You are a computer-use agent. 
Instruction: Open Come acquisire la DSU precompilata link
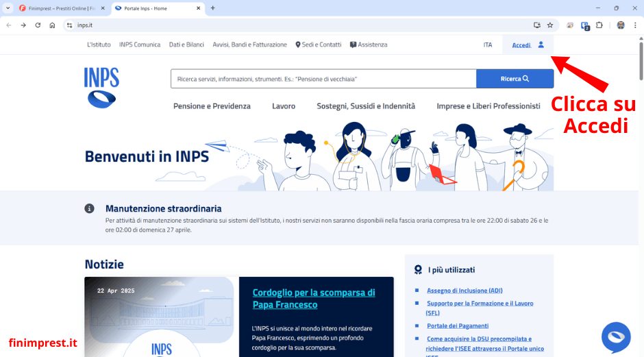[484, 347]
